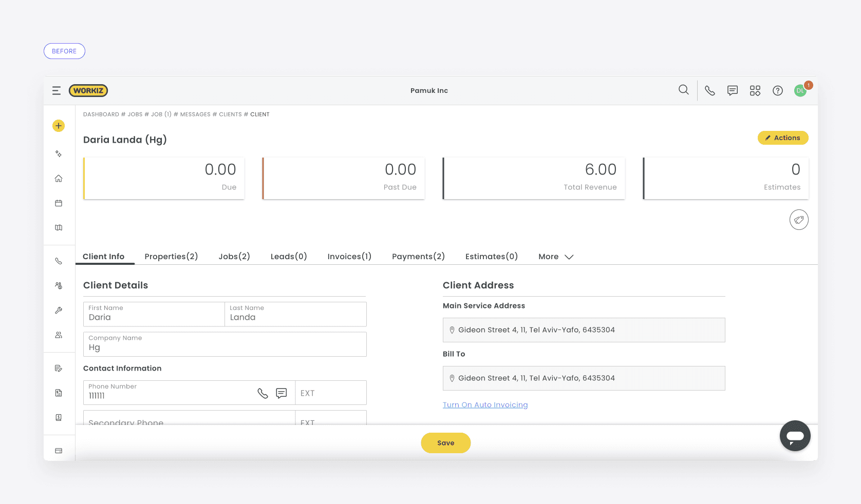The width and height of the screenshot is (861, 504).
Task: Click the Estimates count card
Action: (x=726, y=178)
